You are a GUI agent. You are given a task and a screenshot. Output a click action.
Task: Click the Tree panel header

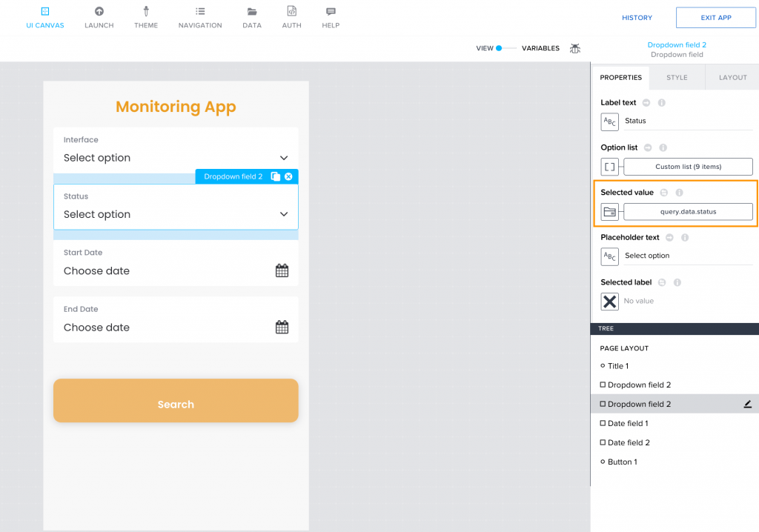675,329
